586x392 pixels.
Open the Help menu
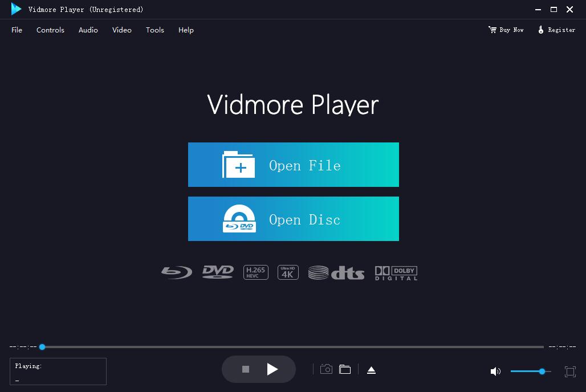click(186, 30)
